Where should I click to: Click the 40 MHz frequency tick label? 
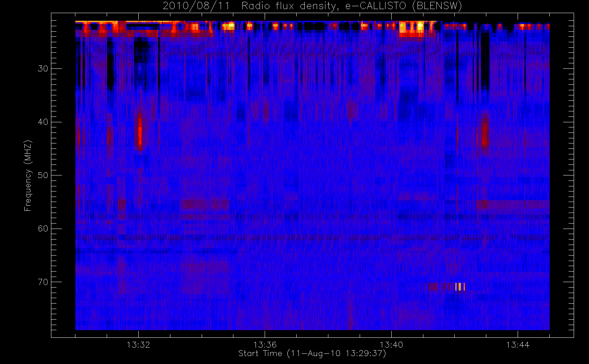(43, 122)
